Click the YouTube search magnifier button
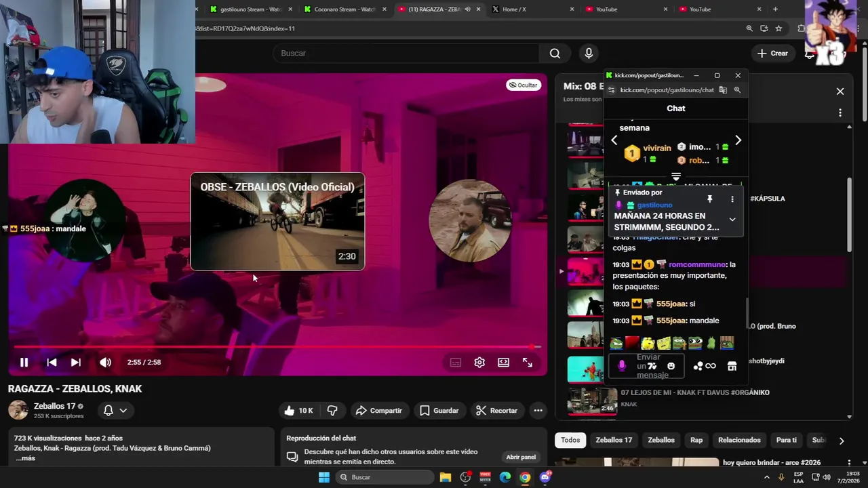The image size is (868, 488). pos(555,54)
